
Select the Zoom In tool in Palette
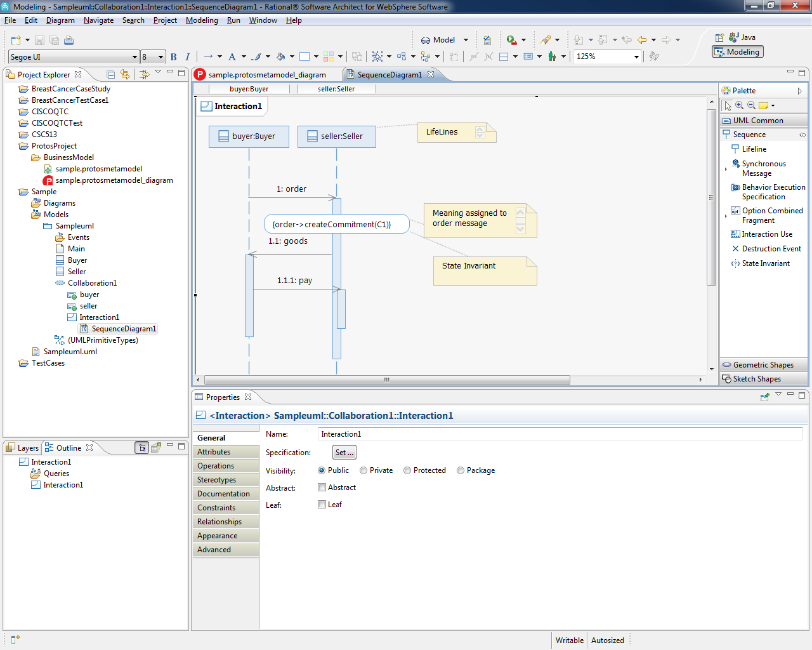pyautogui.click(x=739, y=105)
